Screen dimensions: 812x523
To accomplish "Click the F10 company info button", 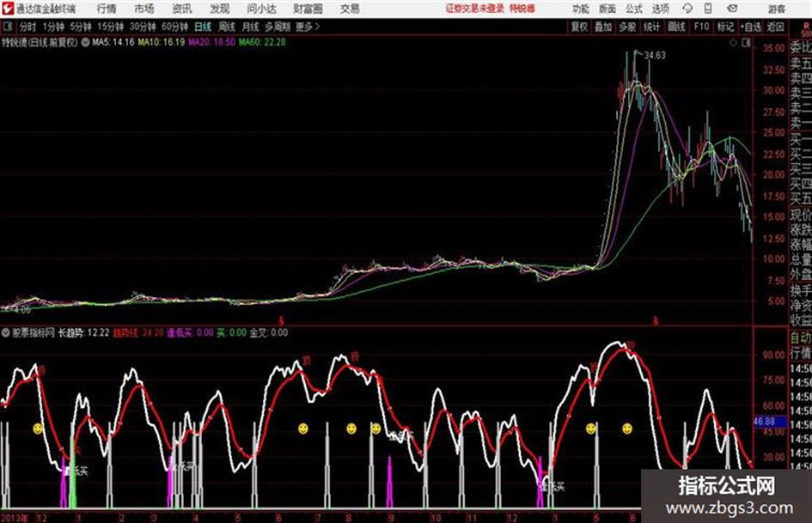I will 701,27.
